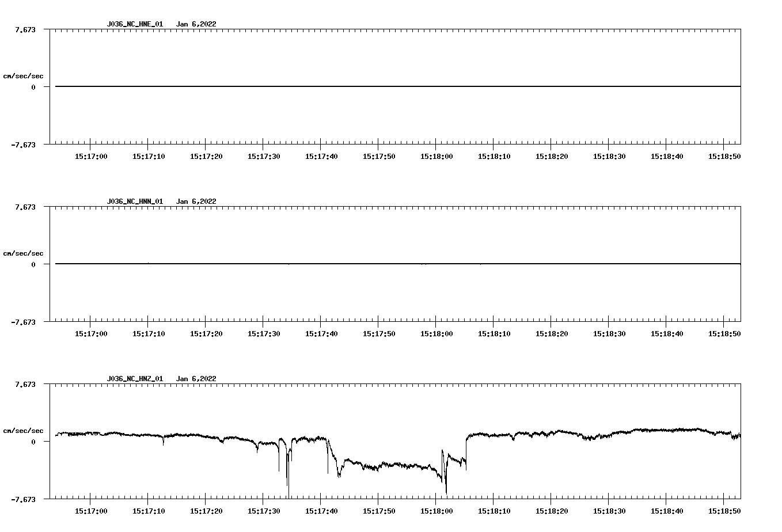This screenshot has width=782, height=532.
Task: Click the 15:17:00 time label under the HNE plot
Action: click(x=91, y=156)
